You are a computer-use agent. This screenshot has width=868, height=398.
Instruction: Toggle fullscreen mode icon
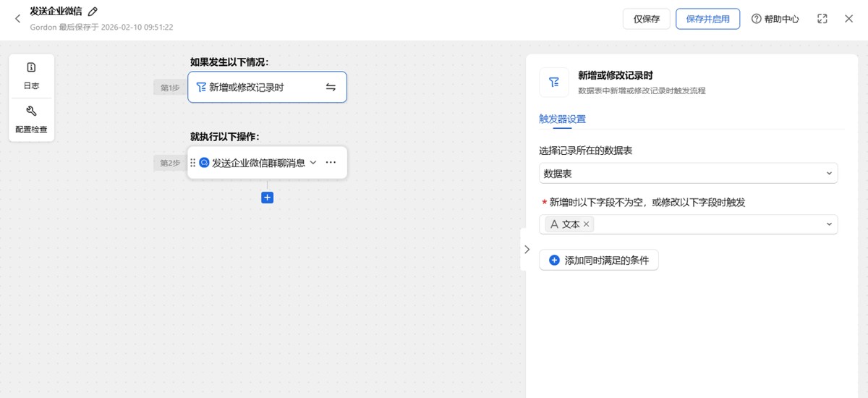click(822, 19)
